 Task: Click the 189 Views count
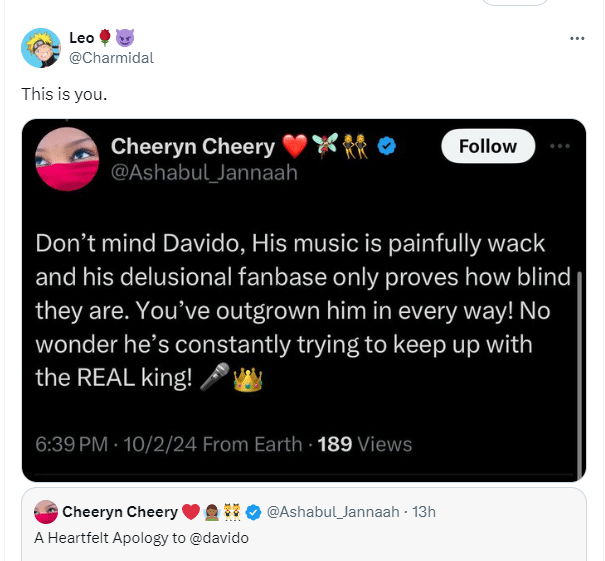click(364, 443)
